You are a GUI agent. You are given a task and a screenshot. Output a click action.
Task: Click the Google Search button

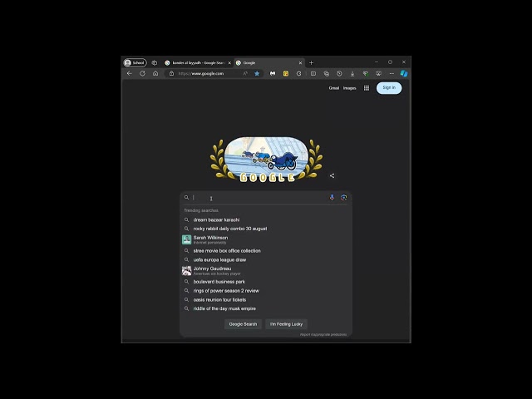[x=243, y=324]
